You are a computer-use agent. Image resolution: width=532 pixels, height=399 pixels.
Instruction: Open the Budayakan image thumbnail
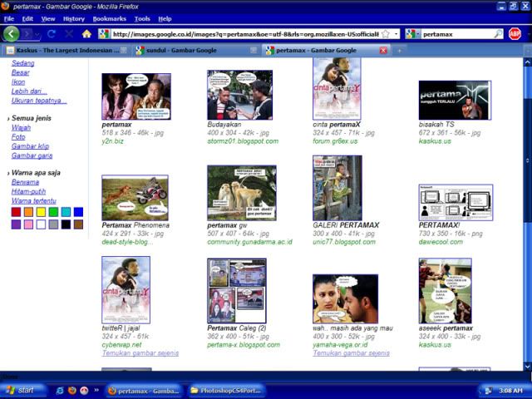coord(240,95)
